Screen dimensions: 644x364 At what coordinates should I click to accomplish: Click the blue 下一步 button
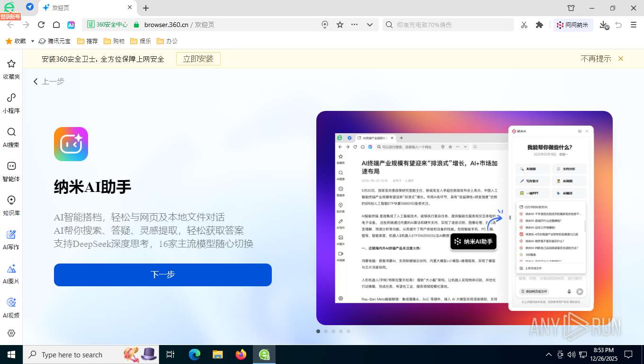click(x=163, y=275)
